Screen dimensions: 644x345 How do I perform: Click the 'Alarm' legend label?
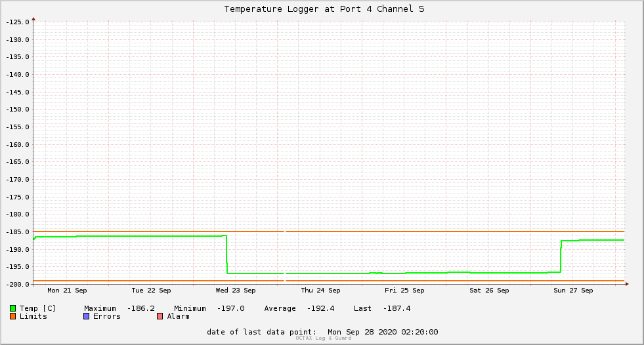pyautogui.click(x=179, y=316)
